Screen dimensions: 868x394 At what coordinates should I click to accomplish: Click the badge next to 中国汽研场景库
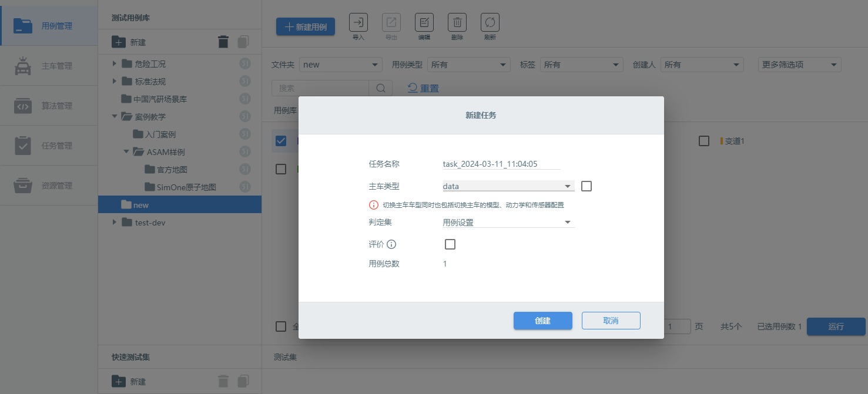tap(245, 99)
